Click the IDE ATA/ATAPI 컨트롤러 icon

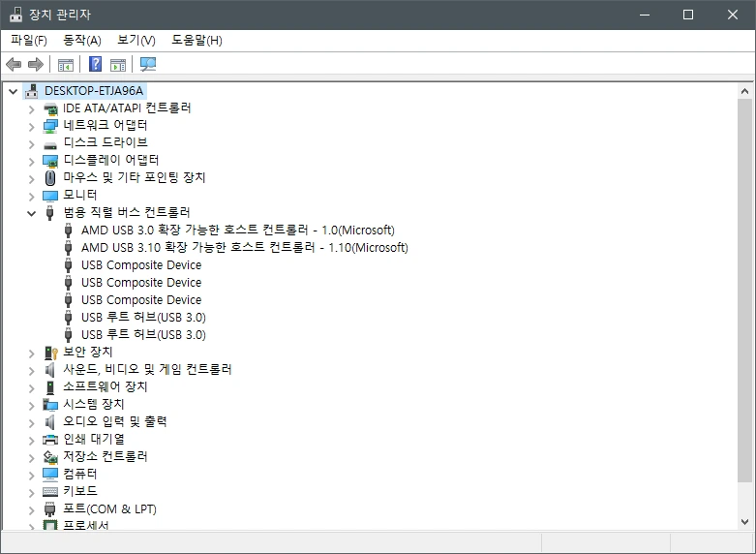pyautogui.click(x=50, y=108)
